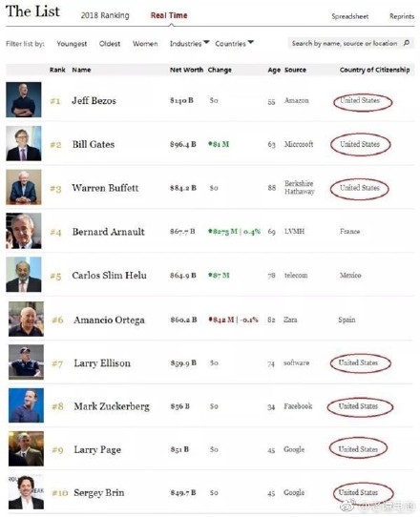Open Sergey Brin's name link
The image size is (420, 517).
[x=99, y=492]
